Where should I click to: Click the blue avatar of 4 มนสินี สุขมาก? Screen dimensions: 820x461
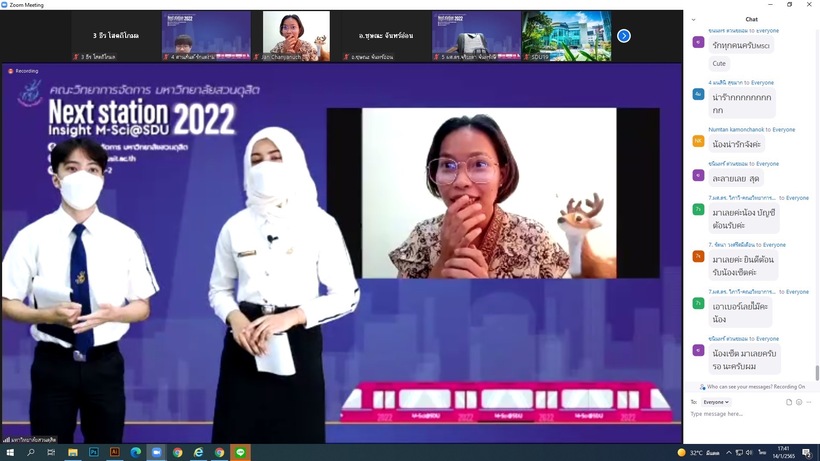click(x=698, y=94)
